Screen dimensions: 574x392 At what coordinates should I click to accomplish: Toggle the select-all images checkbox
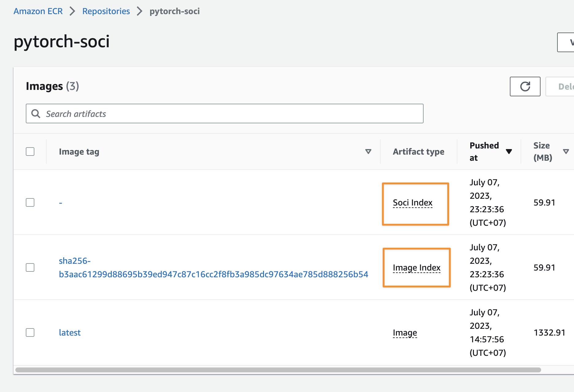click(x=30, y=152)
